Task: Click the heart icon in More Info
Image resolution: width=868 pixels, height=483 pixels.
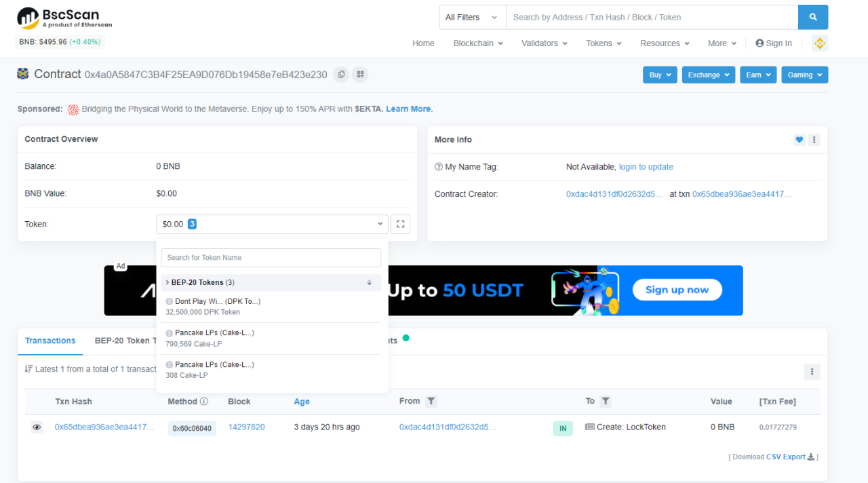Action: pyautogui.click(x=800, y=140)
